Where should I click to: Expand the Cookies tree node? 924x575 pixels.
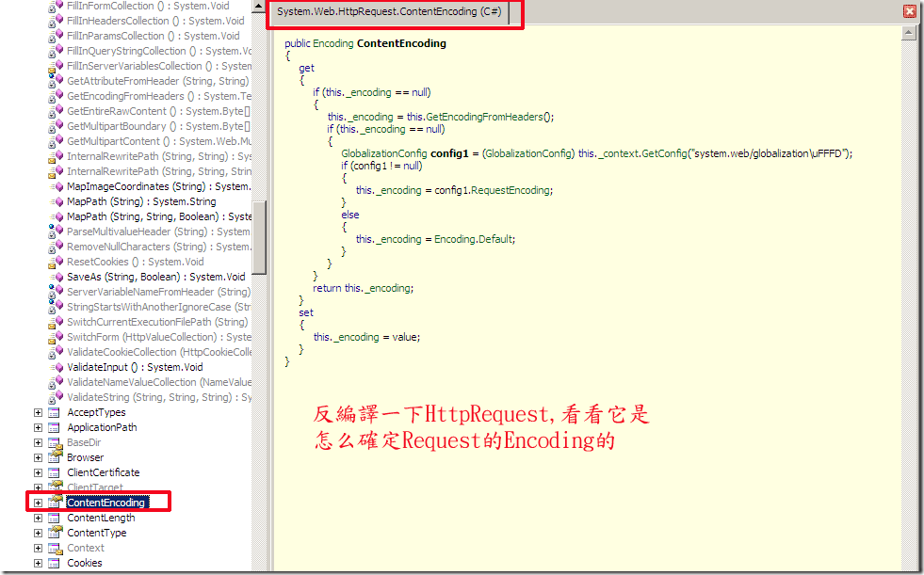tap(38, 563)
